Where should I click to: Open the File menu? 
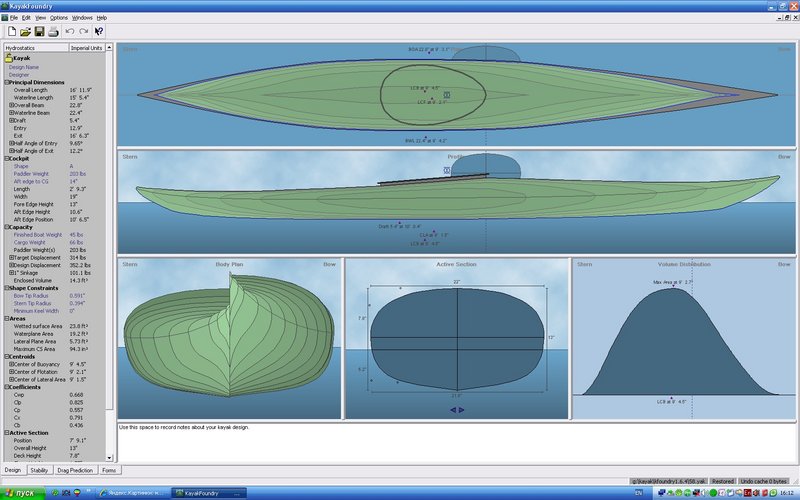tap(14, 17)
